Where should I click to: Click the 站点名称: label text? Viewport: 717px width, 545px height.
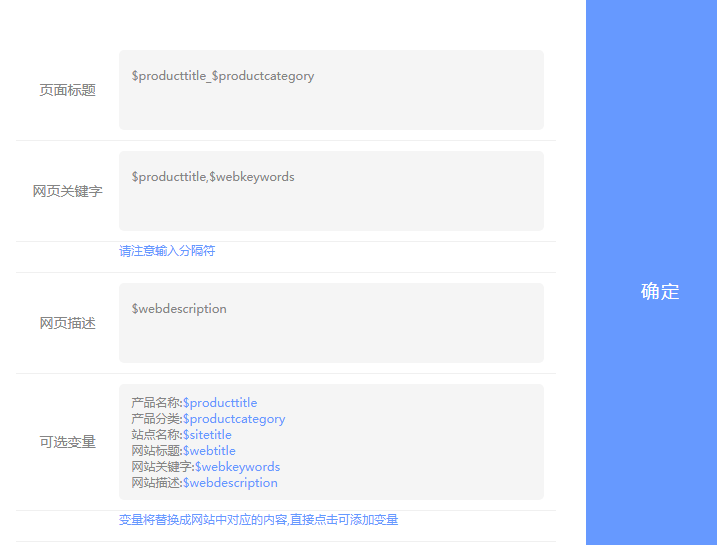[x=157, y=435]
